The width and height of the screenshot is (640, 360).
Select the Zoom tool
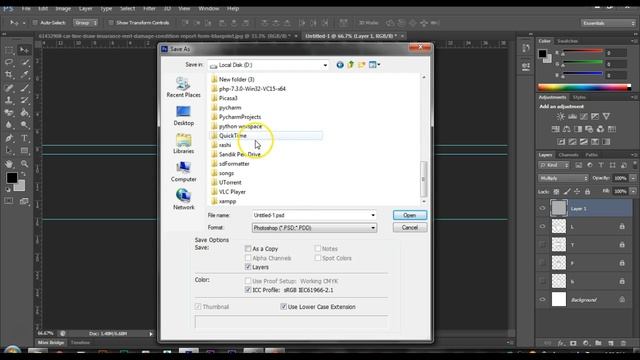pyautogui.click(x=24, y=164)
